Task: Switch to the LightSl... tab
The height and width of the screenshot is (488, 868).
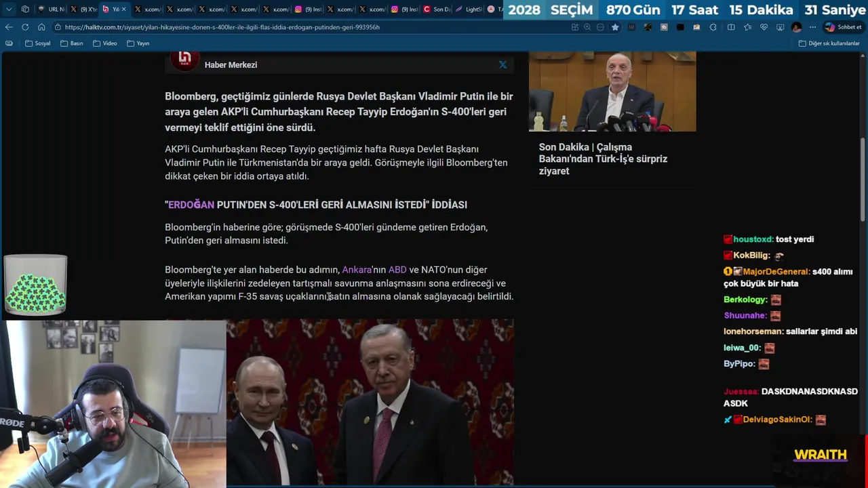Action: pyautogui.click(x=469, y=9)
